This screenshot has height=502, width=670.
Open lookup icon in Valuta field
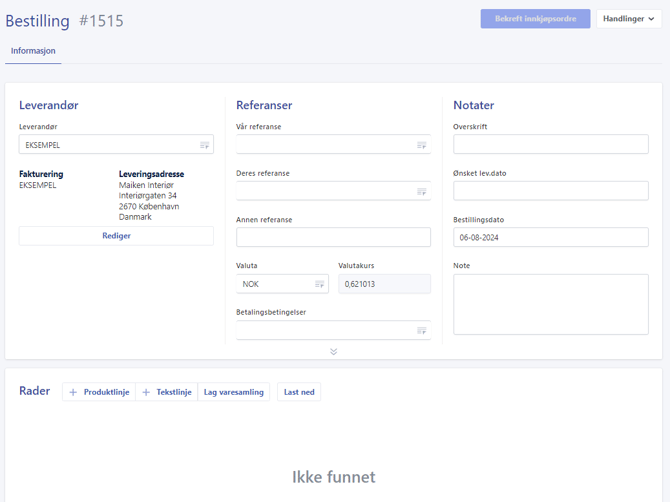[x=320, y=284]
